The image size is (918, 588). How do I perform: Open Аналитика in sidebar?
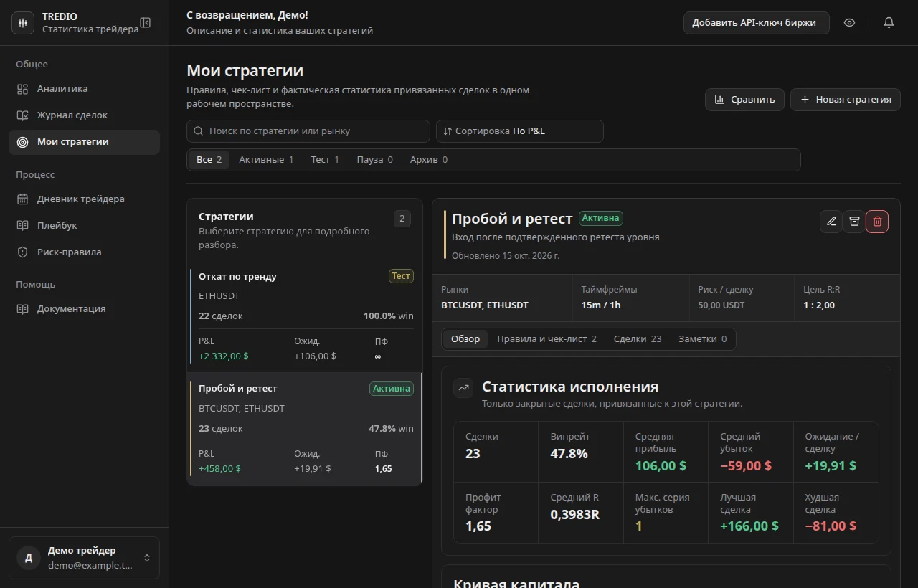tap(84, 89)
